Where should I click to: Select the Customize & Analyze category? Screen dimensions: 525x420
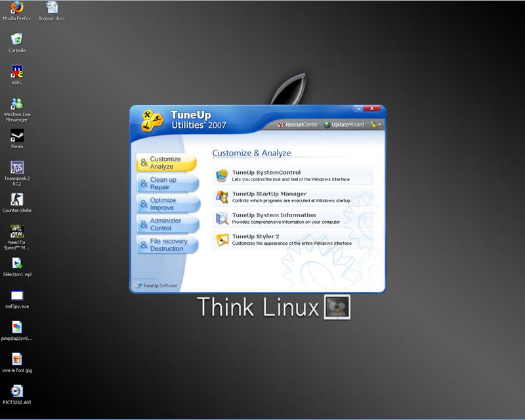click(166, 163)
